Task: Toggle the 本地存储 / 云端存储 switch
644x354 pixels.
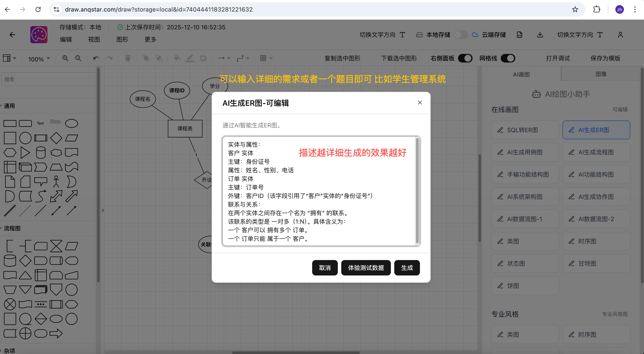Action: tap(461, 35)
